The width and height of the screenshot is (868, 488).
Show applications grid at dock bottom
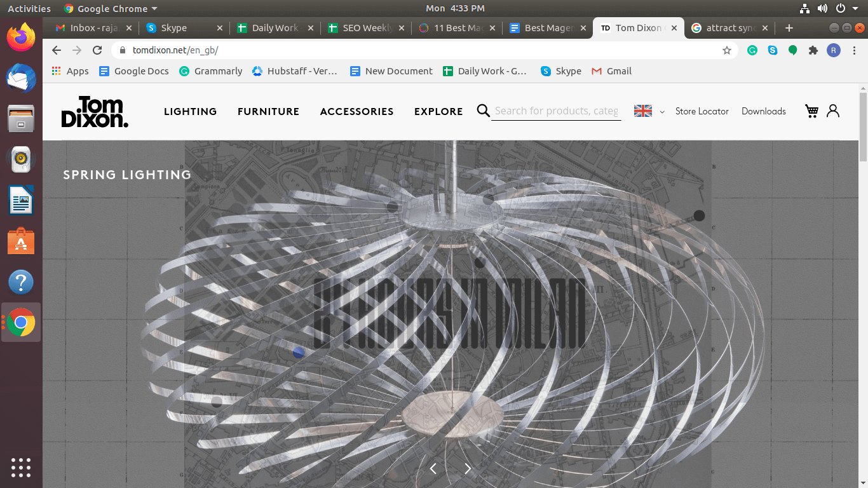(x=21, y=467)
